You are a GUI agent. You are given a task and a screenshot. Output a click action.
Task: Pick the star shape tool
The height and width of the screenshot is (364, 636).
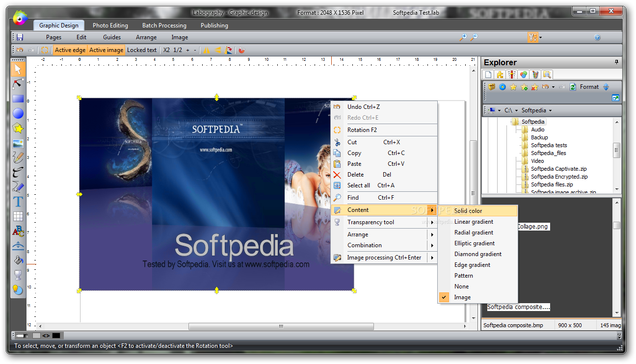[x=18, y=129]
